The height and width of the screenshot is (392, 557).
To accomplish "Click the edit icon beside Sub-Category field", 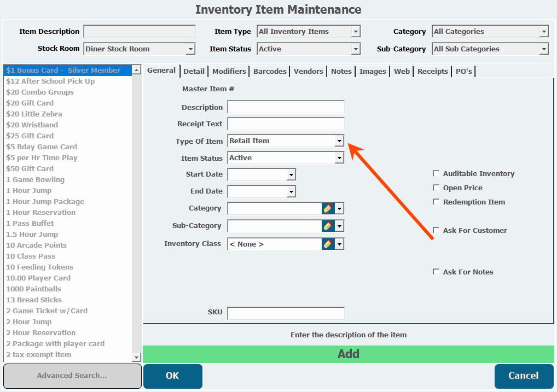I will coord(328,226).
